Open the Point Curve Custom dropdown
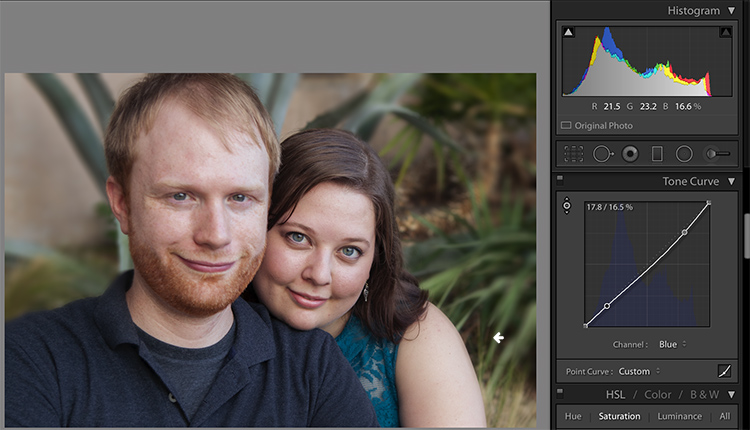Image resolution: width=750 pixels, height=430 pixels. click(x=639, y=371)
